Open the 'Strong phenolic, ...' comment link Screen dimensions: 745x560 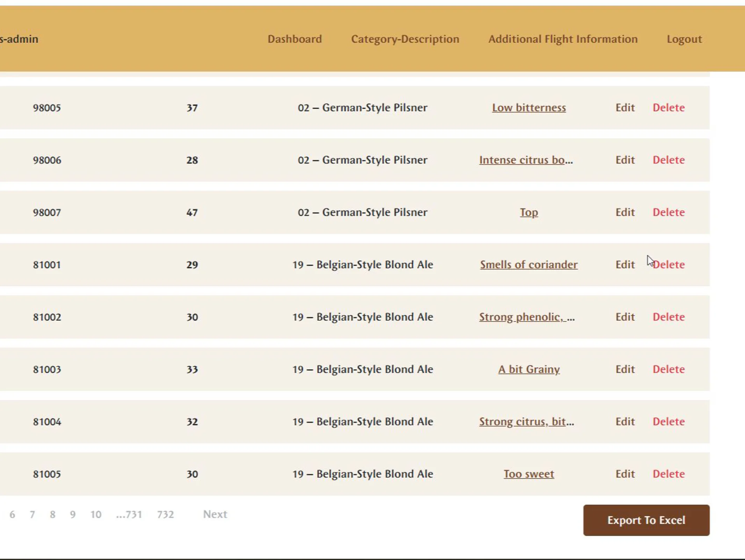pyautogui.click(x=527, y=317)
